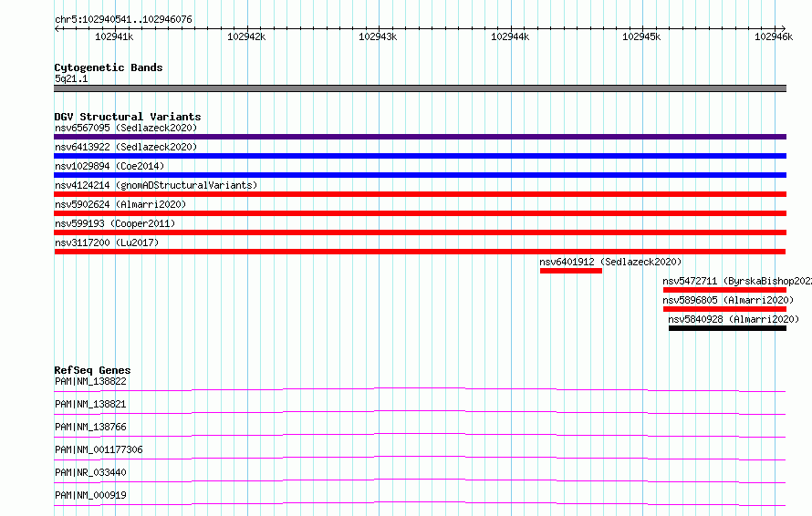Open the PAM|NR_033440 transcript label
812x516 pixels.
tap(90, 472)
